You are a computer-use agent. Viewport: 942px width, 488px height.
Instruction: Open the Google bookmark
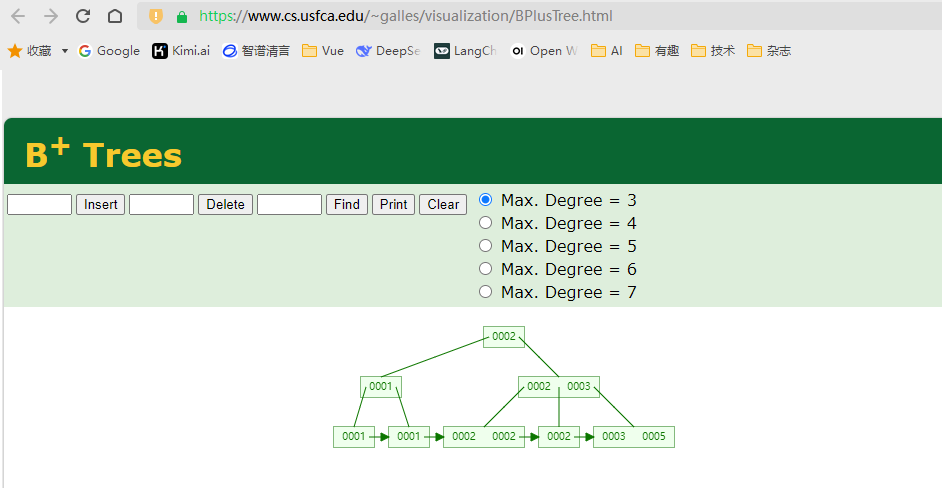point(109,51)
